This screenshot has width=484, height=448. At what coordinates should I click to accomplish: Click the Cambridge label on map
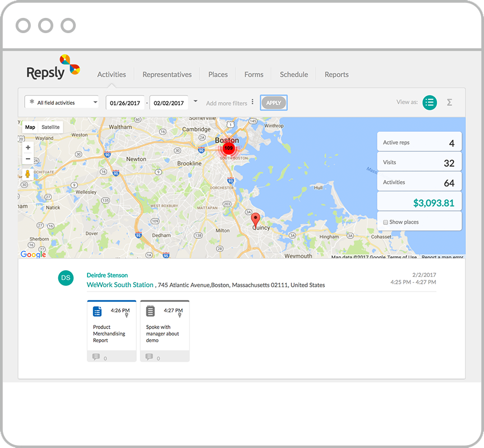click(x=196, y=130)
